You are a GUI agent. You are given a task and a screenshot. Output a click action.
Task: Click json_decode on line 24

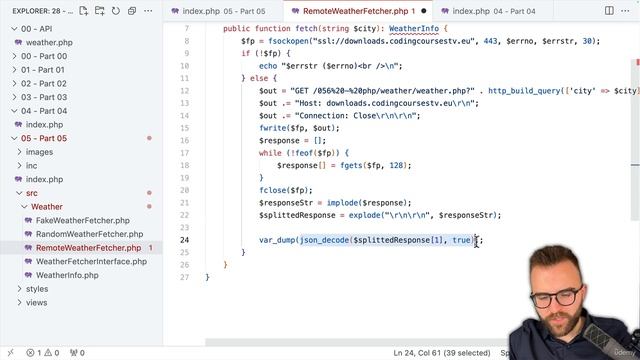pyautogui.click(x=324, y=240)
